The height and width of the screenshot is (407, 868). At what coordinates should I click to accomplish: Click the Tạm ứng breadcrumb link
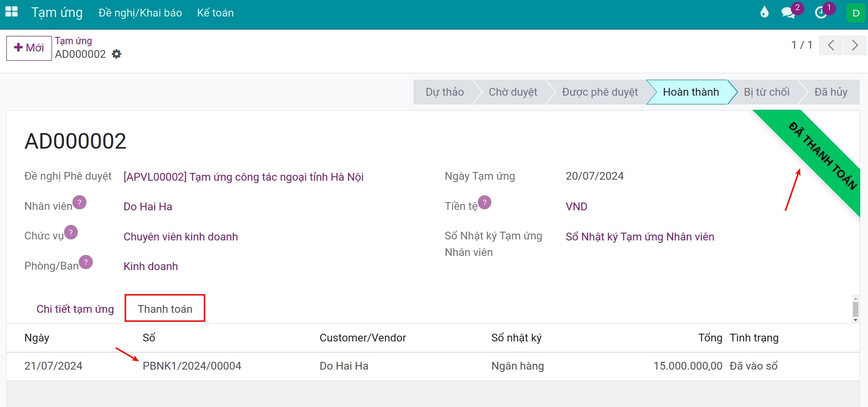point(73,41)
